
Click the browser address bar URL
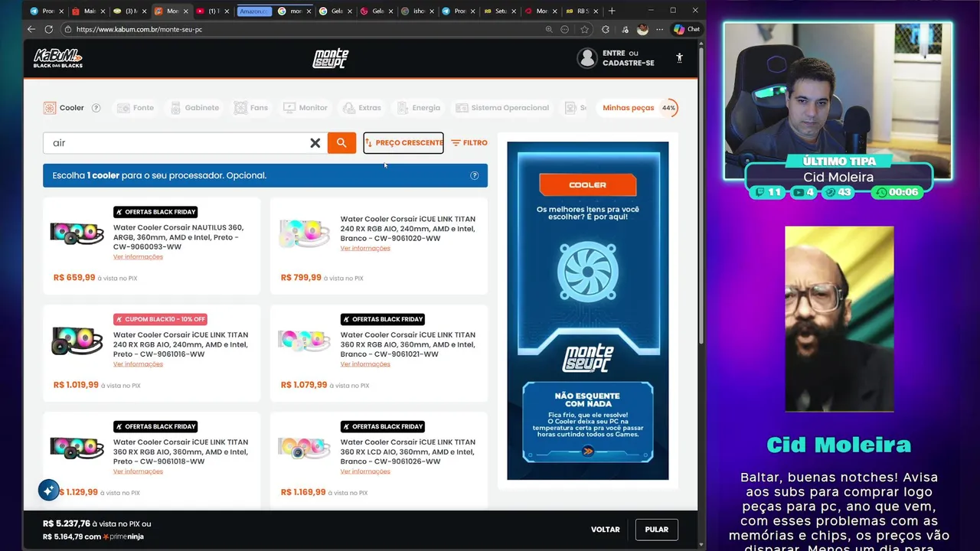click(x=139, y=29)
